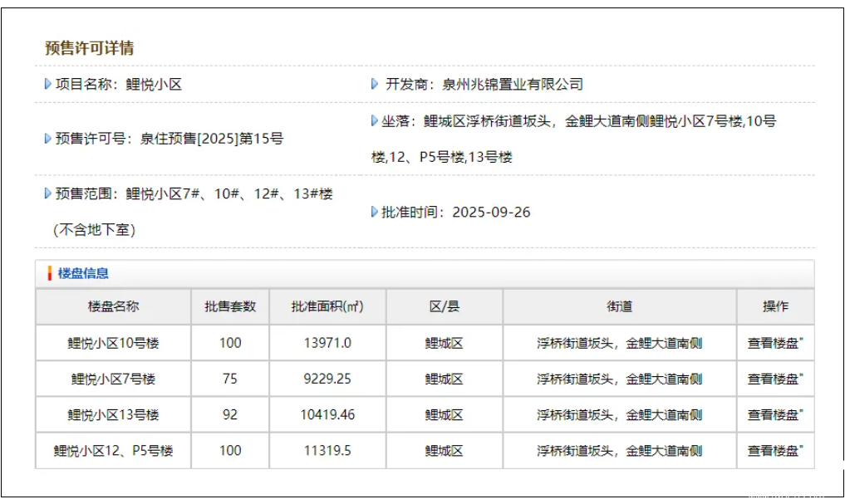This screenshot has width=850, height=504.
Task: Select the 13971.0 approved area cell
Action: (327, 343)
